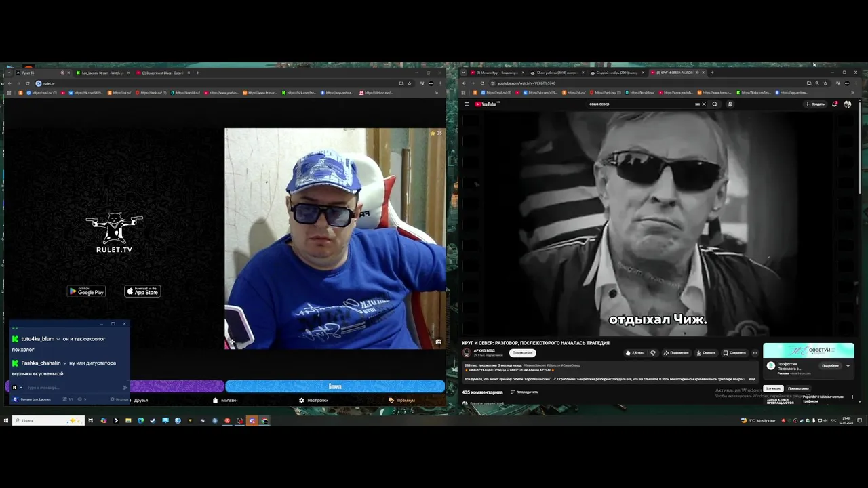Clear the YouTube search field with X
Image resolution: width=868 pixels, height=488 pixels.
click(704, 104)
